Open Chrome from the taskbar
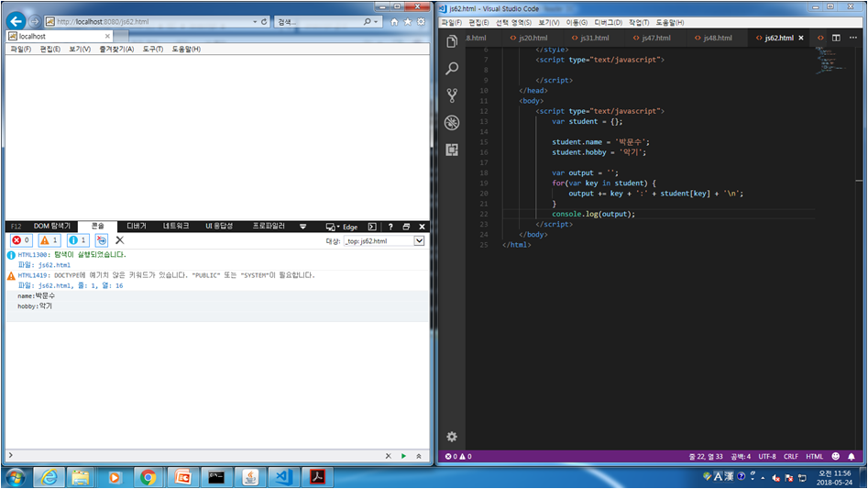Screen dimensions: 868x489 coord(148,477)
